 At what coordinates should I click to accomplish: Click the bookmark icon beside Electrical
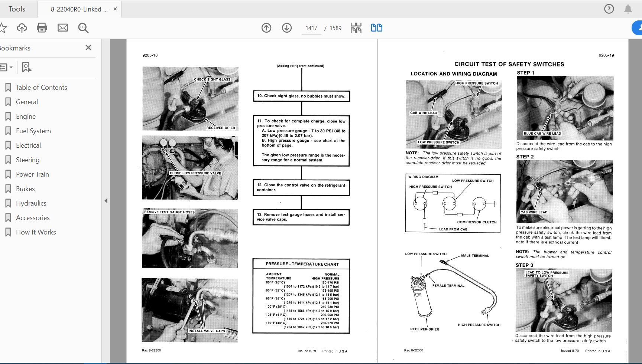tap(8, 145)
